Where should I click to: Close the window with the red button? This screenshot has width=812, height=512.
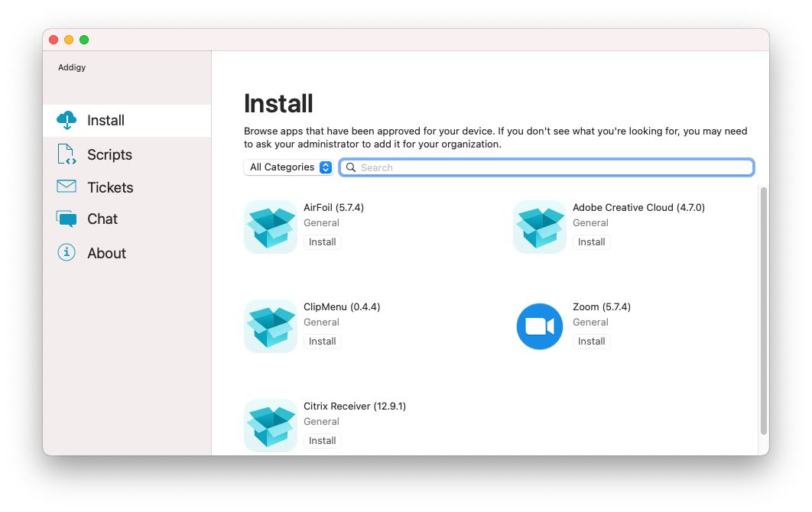[54, 40]
